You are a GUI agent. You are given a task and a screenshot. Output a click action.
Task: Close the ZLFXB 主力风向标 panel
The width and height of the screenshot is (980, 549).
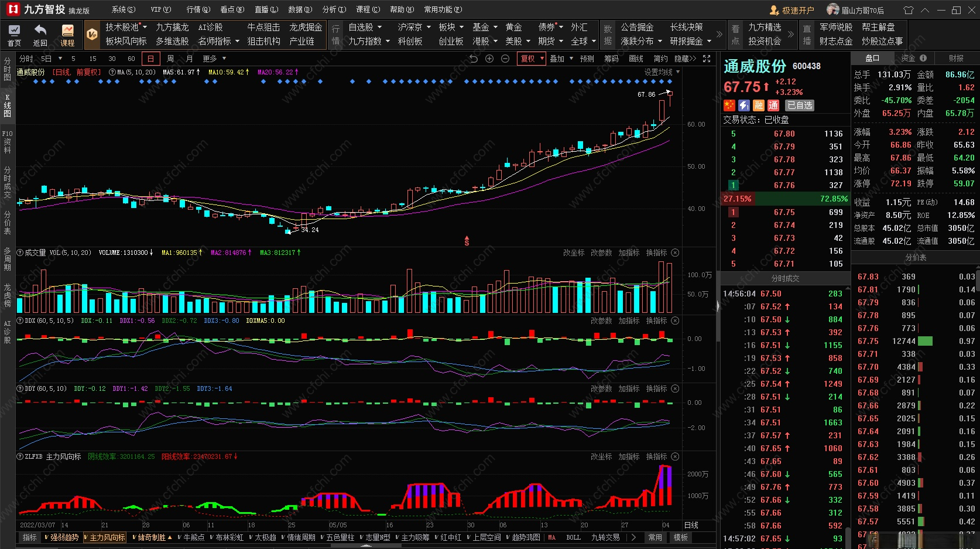675,456
